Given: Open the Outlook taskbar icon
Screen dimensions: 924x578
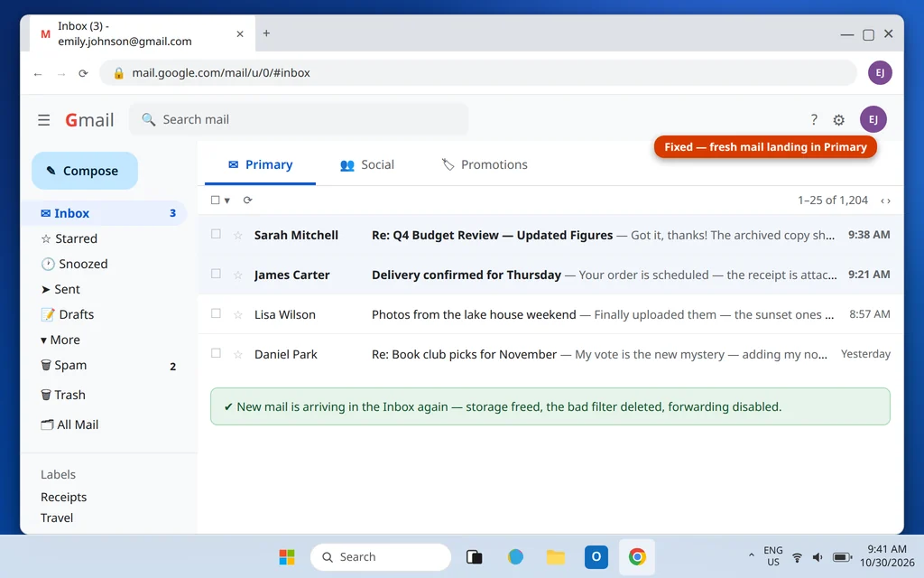Looking at the screenshot, I should 596,556.
